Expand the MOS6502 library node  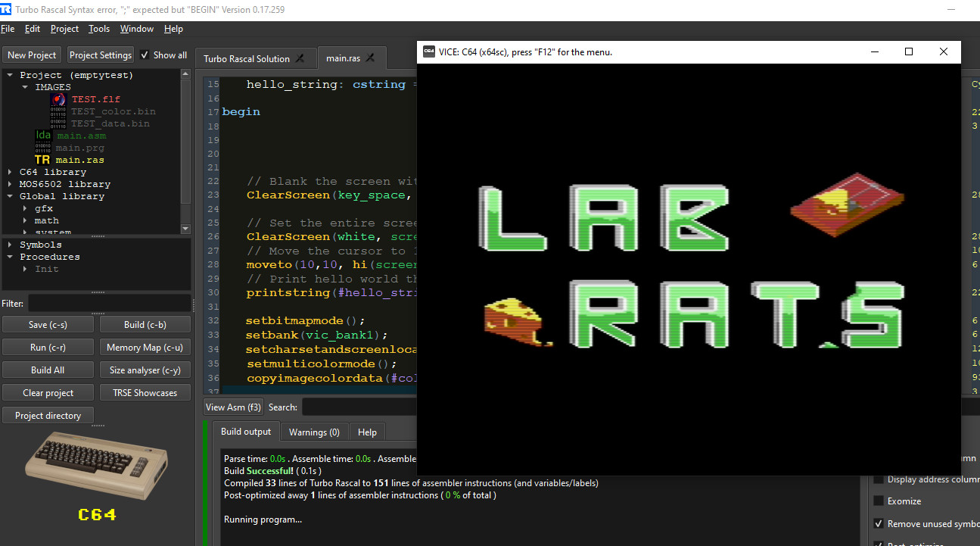point(10,184)
